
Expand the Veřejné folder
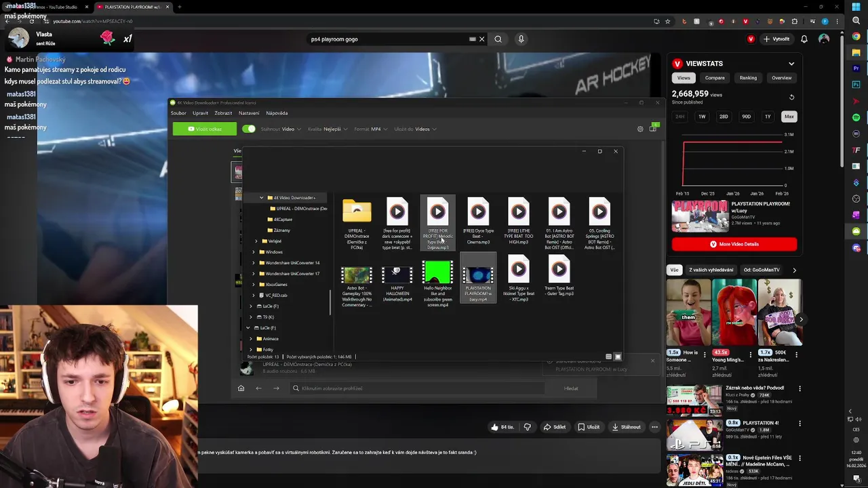coord(256,241)
